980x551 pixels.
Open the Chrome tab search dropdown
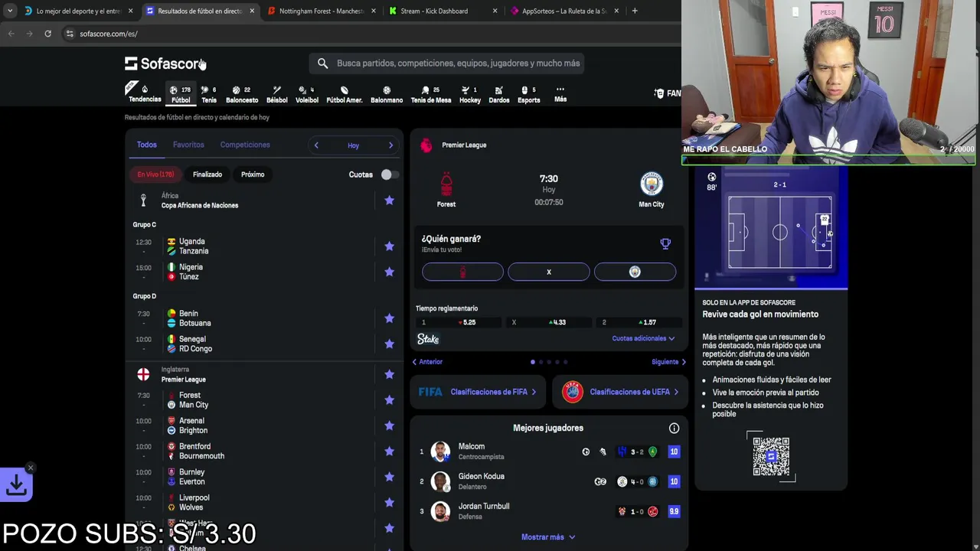pos(9,11)
